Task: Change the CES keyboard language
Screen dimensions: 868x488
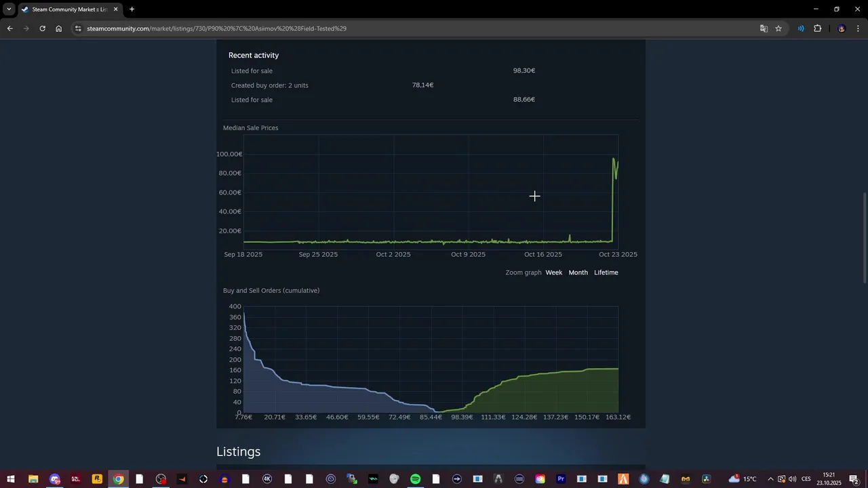Action: coord(806,479)
